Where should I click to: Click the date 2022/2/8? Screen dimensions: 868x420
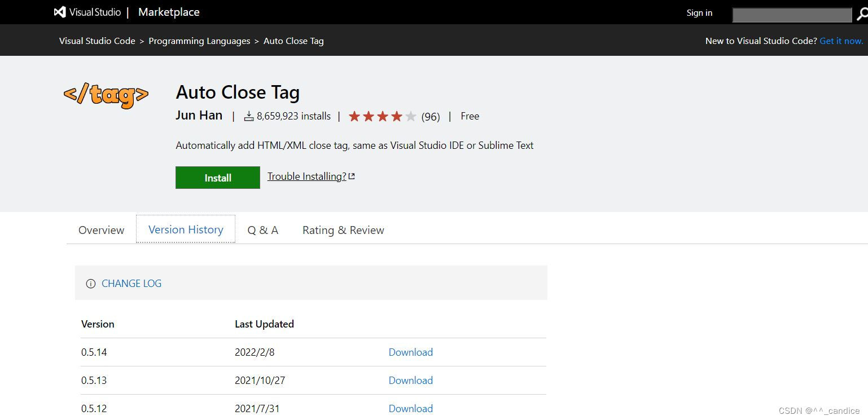[255, 352]
